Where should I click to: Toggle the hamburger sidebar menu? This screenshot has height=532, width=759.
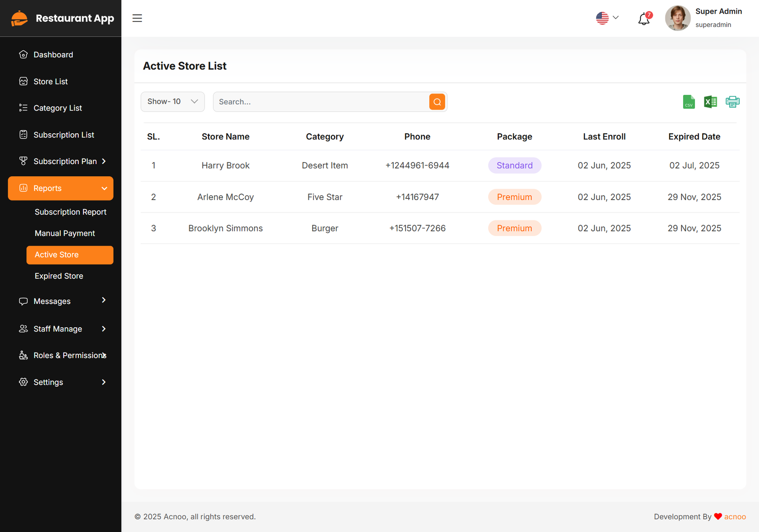click(x=137, y=18)
